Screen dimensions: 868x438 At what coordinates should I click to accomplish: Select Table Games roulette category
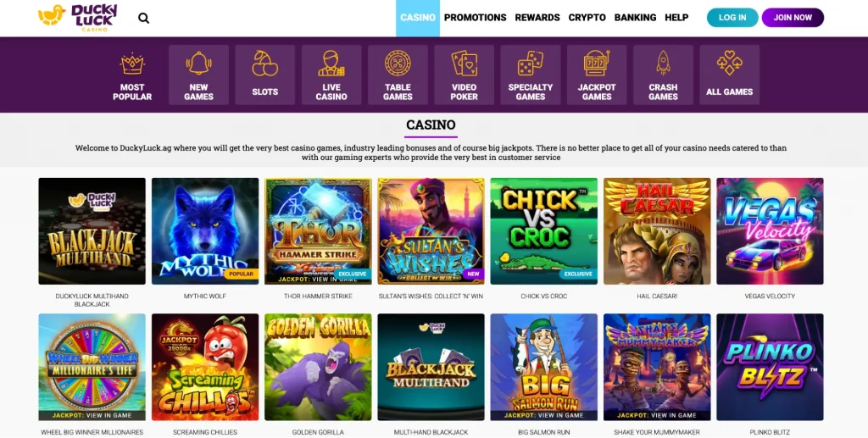pos(398,75)
